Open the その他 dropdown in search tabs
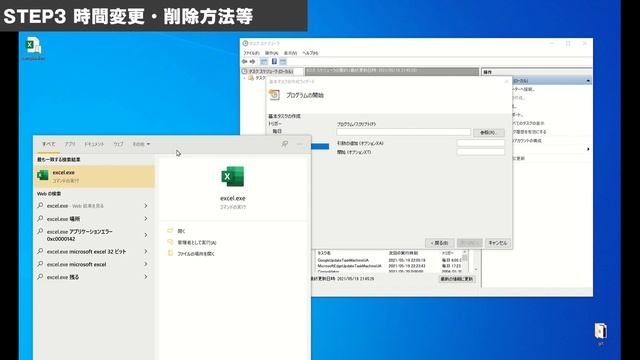This screenshot has width=640, height=360. [141, 144]
